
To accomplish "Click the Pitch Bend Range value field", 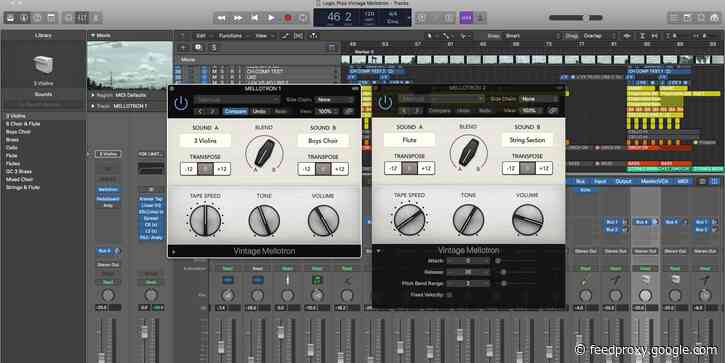I will click(x=468, y=283).
